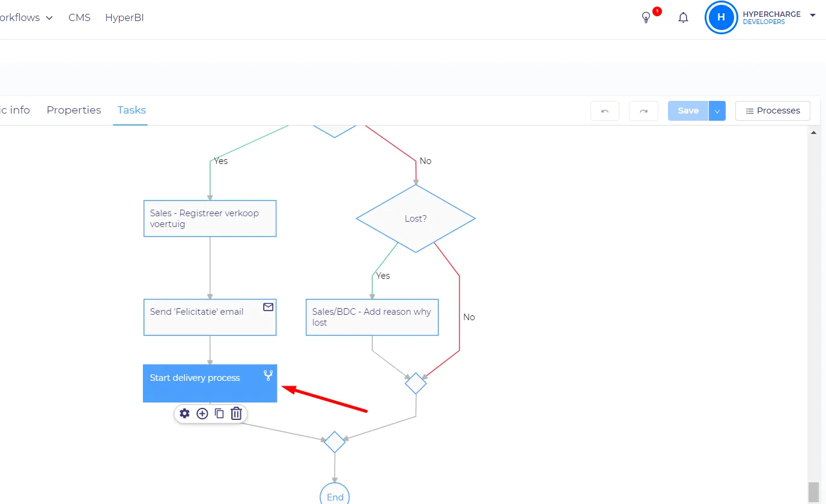The image size is (826, 504).
Task: Select the 'Start delivery process' task
Action: pyautogui.click(x=210, y=383)
